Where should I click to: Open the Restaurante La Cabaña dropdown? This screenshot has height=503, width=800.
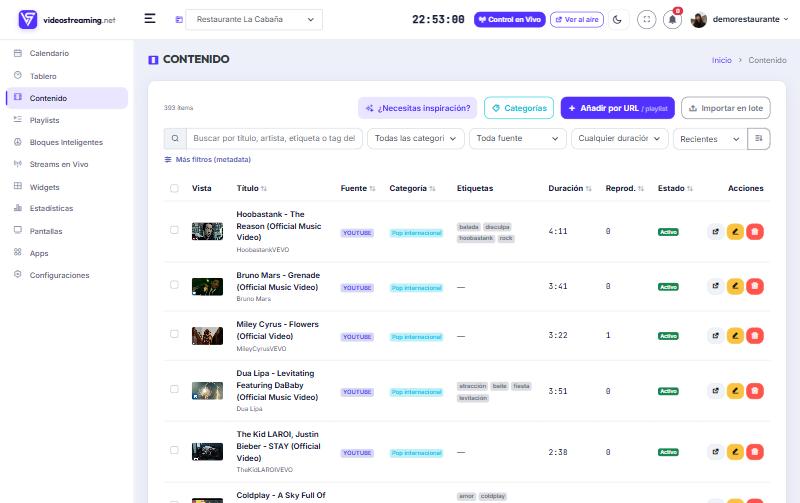click(x=254, y=19)
